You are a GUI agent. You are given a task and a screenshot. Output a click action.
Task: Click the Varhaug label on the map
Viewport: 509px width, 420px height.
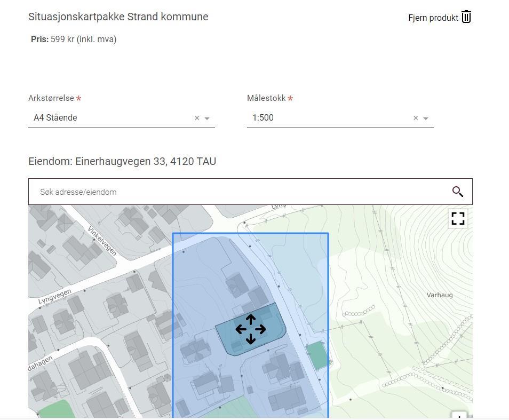coord(440,295)
